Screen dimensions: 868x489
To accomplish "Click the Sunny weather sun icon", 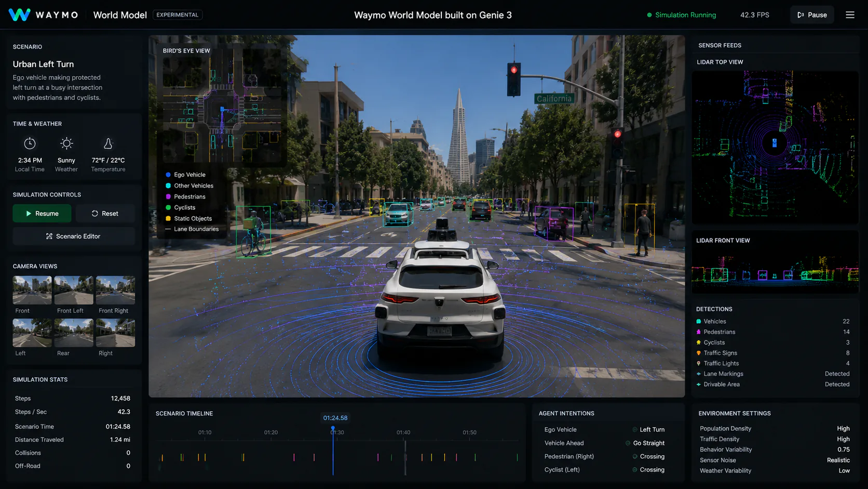I will (66, 143).
